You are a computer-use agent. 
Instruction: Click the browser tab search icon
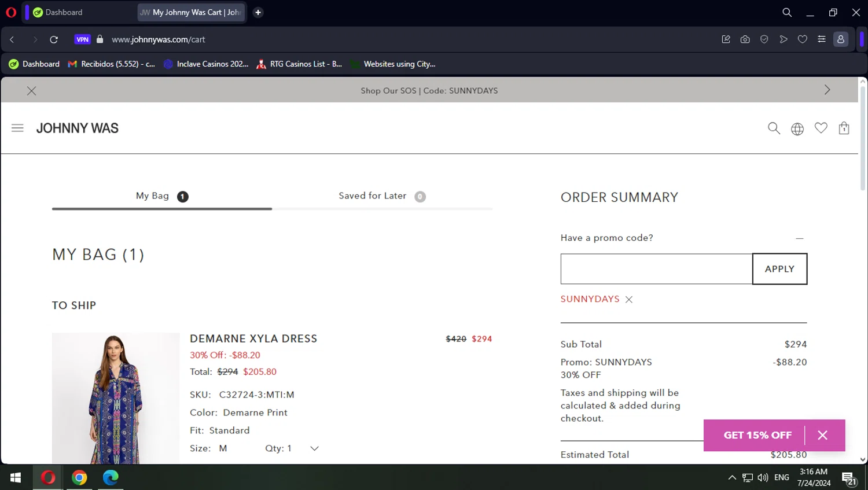coord(787,12)
